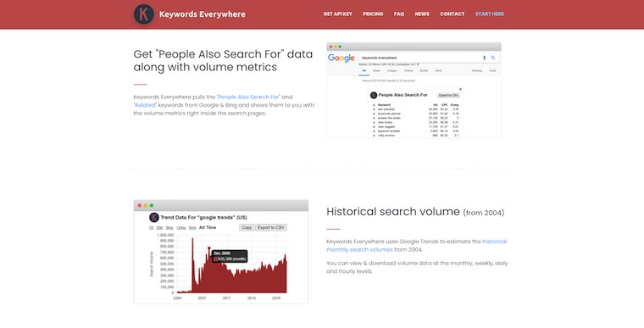This screenshot has width=644, height=328.
Task: Click the "Get People Also Search For data" heading
Action: coord(223,60)
